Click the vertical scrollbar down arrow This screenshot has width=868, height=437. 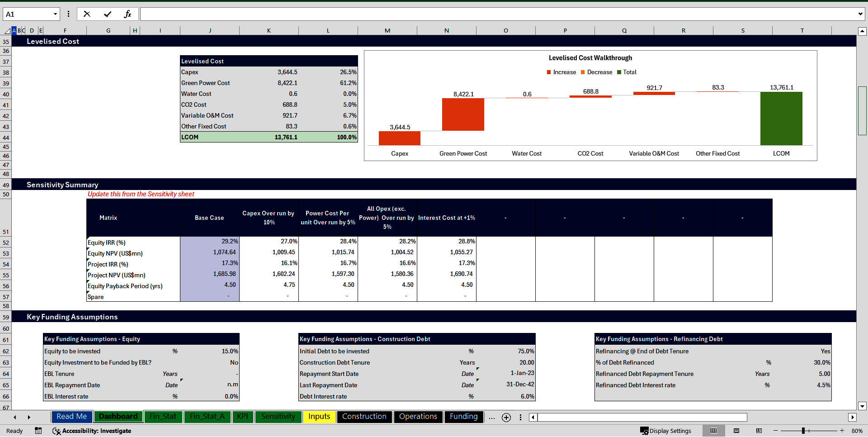coord(862,407)
